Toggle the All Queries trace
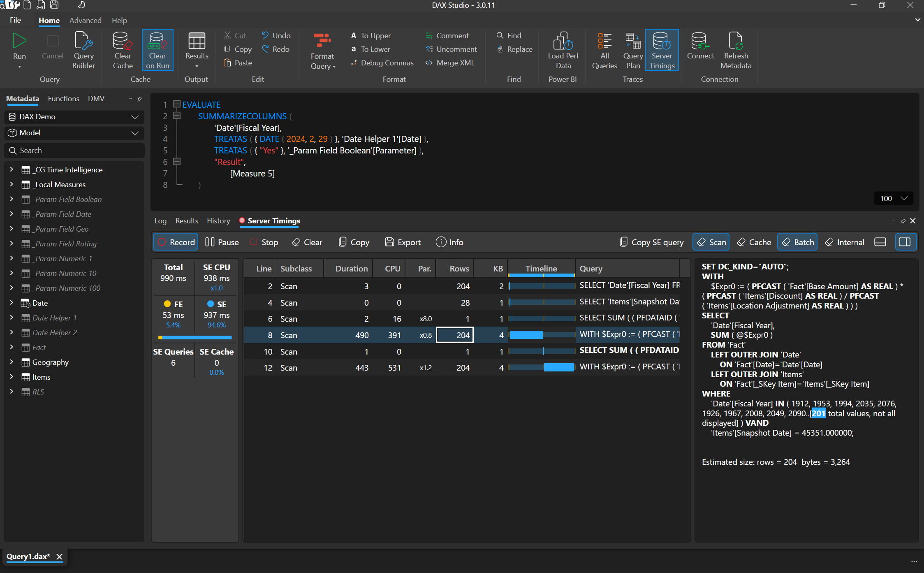This screenshot has height=573, width=924. pos(604,50)
